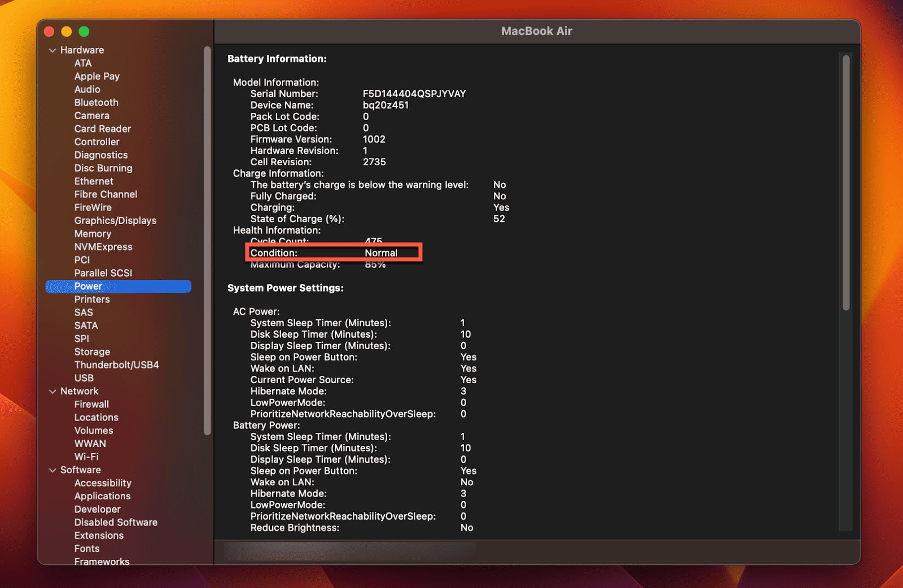903x588 pixels.
Task: Open the Camera hardware report
Action: pos(92,115)
